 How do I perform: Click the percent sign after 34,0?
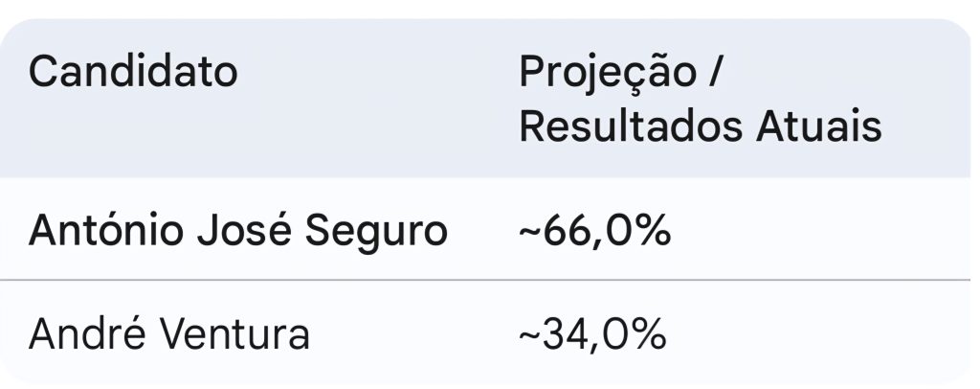[651, 335]
